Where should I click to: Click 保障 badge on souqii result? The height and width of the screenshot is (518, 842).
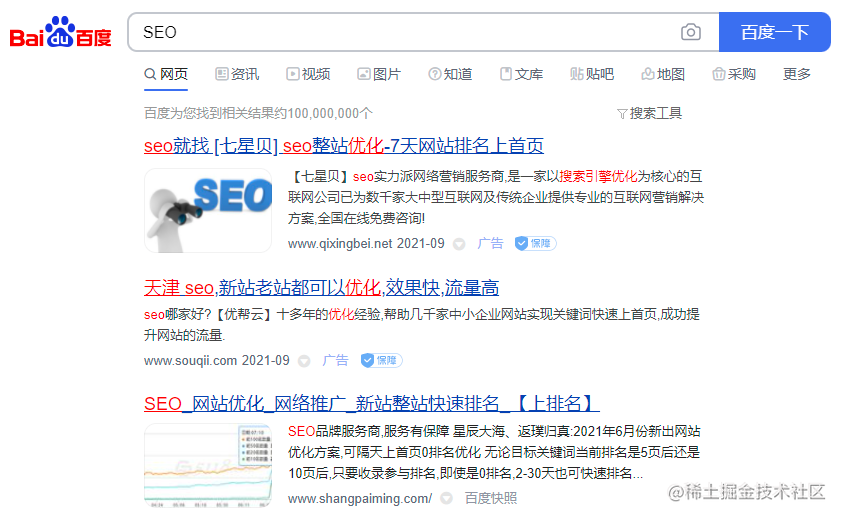tap(381, 360)
